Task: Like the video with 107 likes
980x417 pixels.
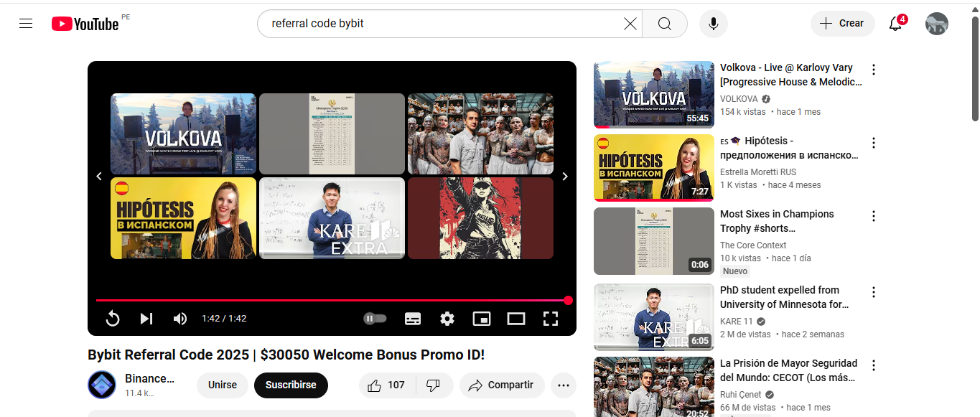Action: coord(387,385)
